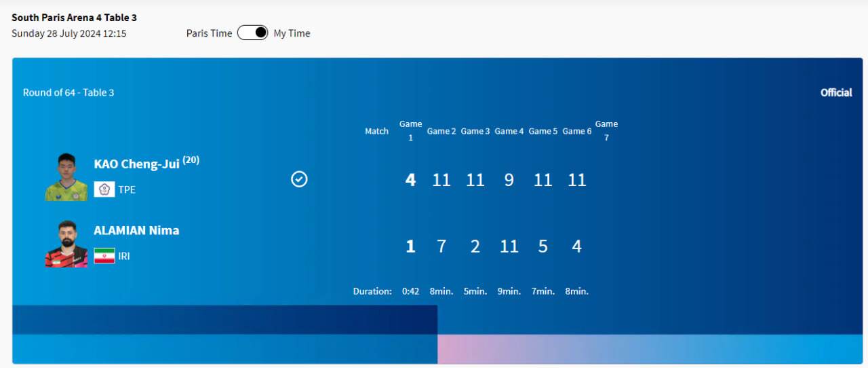Open ALAMIAN Nima's player photo
868x368 pixels.
(66, 244)
